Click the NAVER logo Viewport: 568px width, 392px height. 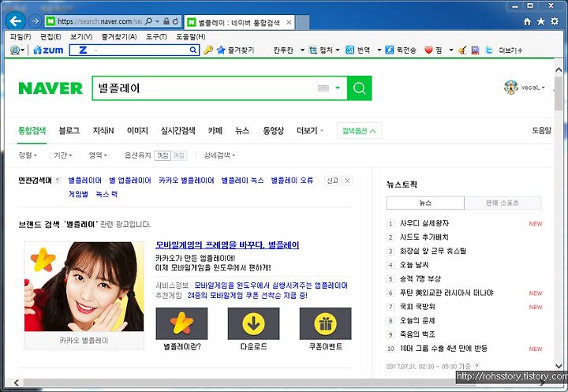(x=50, y=88)
